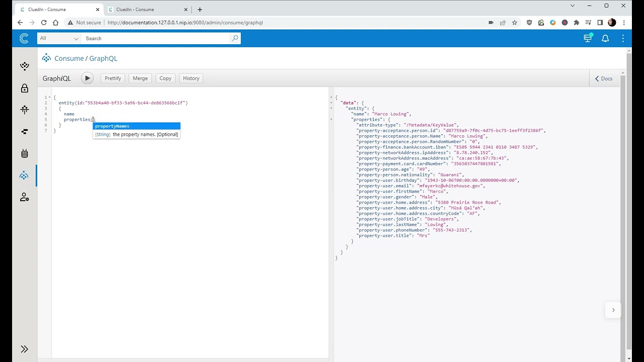The image size is (644, 362).
Task: Open the Extensions puzzle menu
Action: click(x=577, y=23)
